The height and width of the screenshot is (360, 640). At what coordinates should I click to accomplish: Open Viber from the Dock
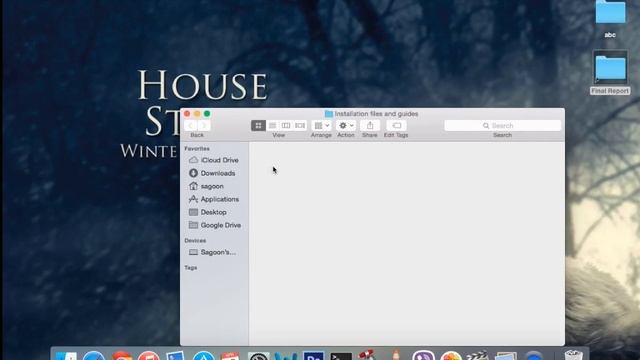[x=423, y=355]
